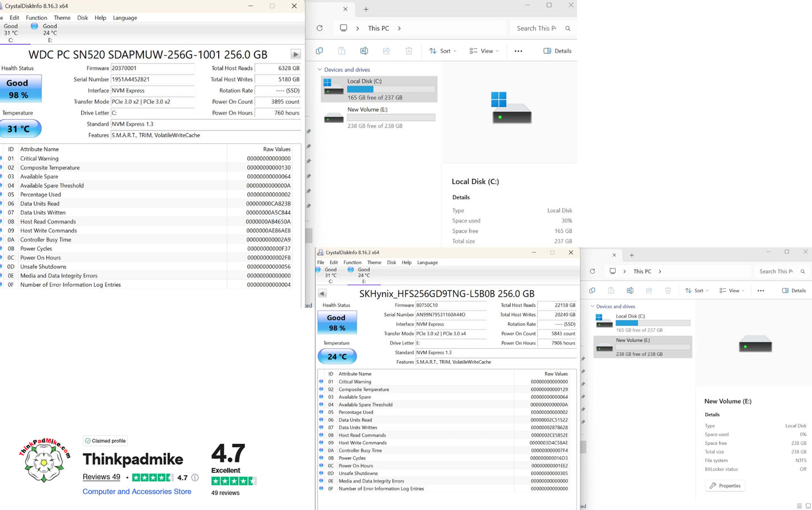The width and height of the screenshot is (812, 510).
Task: Toggle Details pane in upper File Explorer
Action: (x=557, y=51)
